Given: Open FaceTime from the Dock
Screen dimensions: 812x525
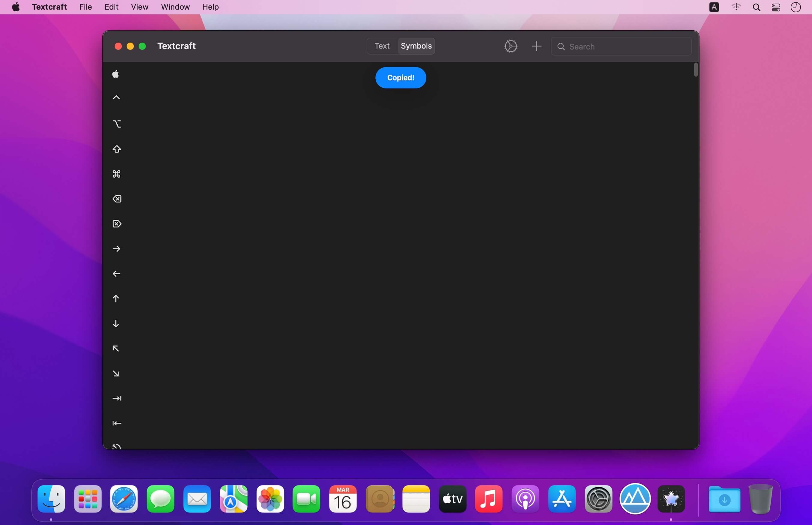Looking at the screenshot, I should coord(306,499).
